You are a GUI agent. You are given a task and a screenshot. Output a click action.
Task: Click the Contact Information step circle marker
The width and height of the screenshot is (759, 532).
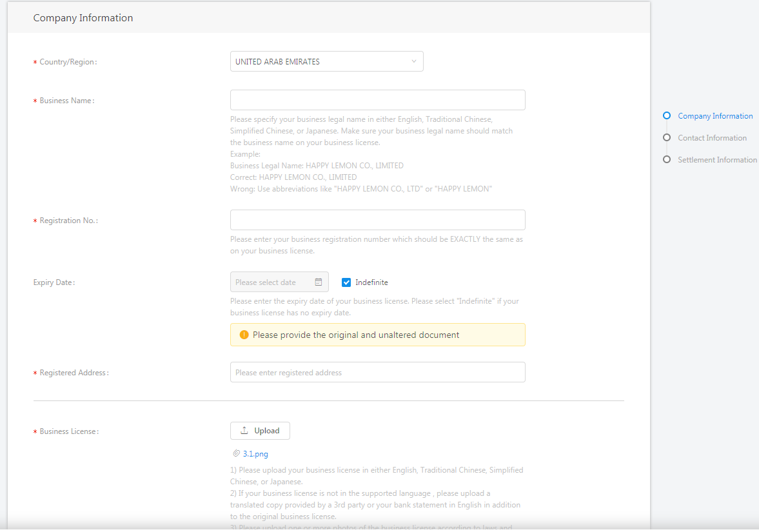[x=667, y=138]
